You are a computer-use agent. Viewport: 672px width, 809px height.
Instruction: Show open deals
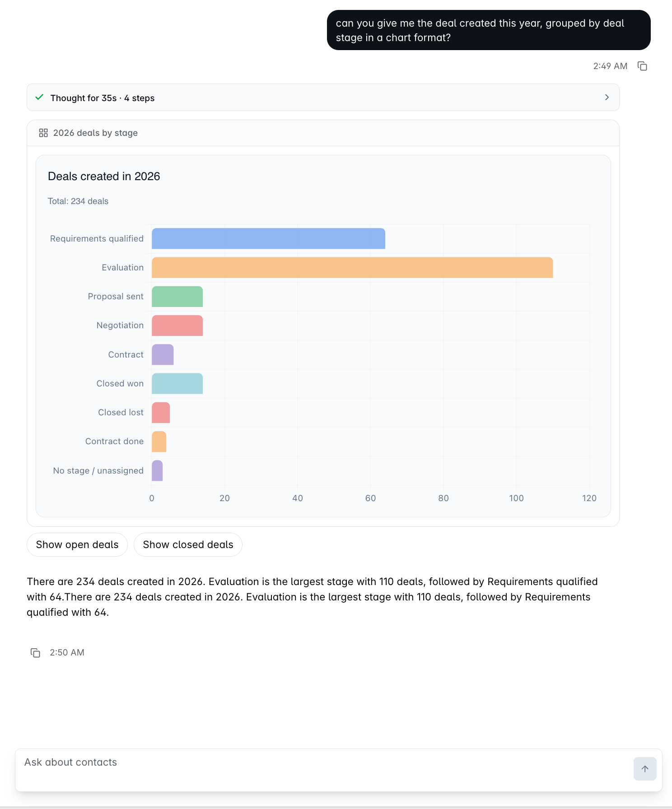coord(77,544)
